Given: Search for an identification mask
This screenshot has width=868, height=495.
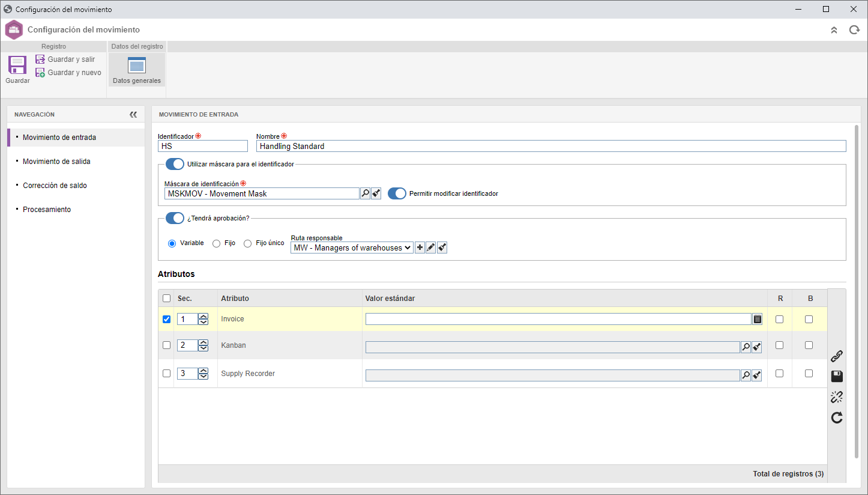Looking at the screenshot, I should click(365, 193).
